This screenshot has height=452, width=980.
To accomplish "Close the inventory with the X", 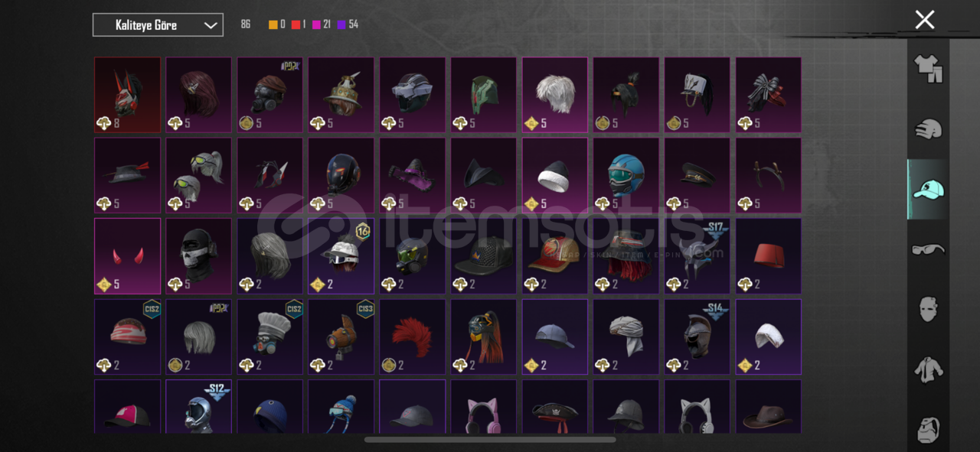I will point(925,20).
